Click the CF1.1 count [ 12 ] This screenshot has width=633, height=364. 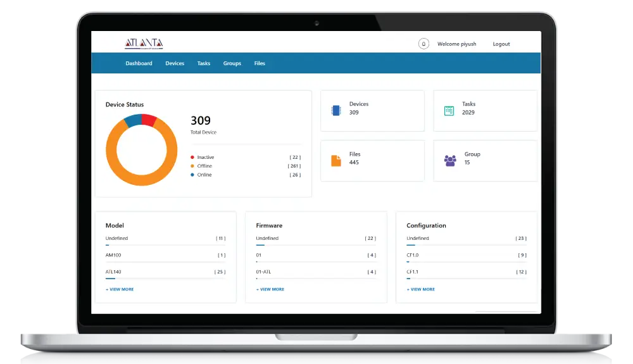tap(521, 272)
